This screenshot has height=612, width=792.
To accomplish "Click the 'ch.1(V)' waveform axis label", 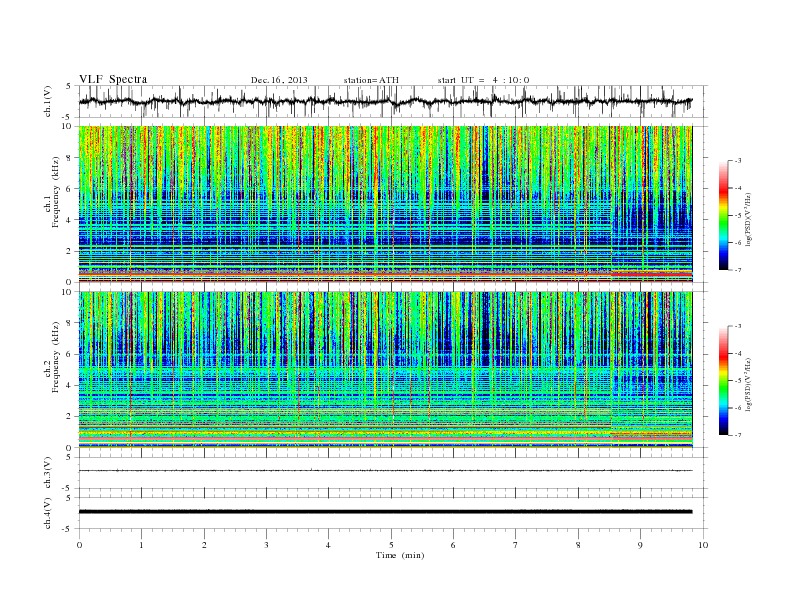I will pyautogui.click(x=48, y=101).
